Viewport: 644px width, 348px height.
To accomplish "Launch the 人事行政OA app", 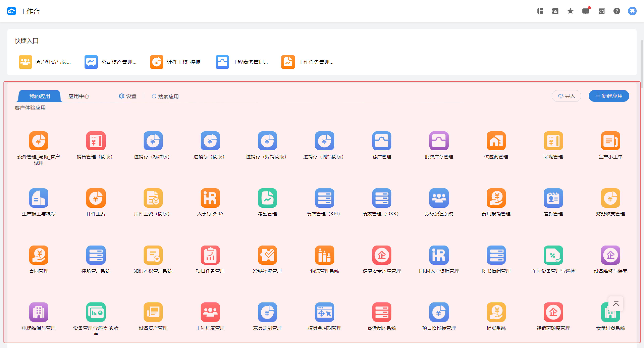I will [x=210, y=198].
